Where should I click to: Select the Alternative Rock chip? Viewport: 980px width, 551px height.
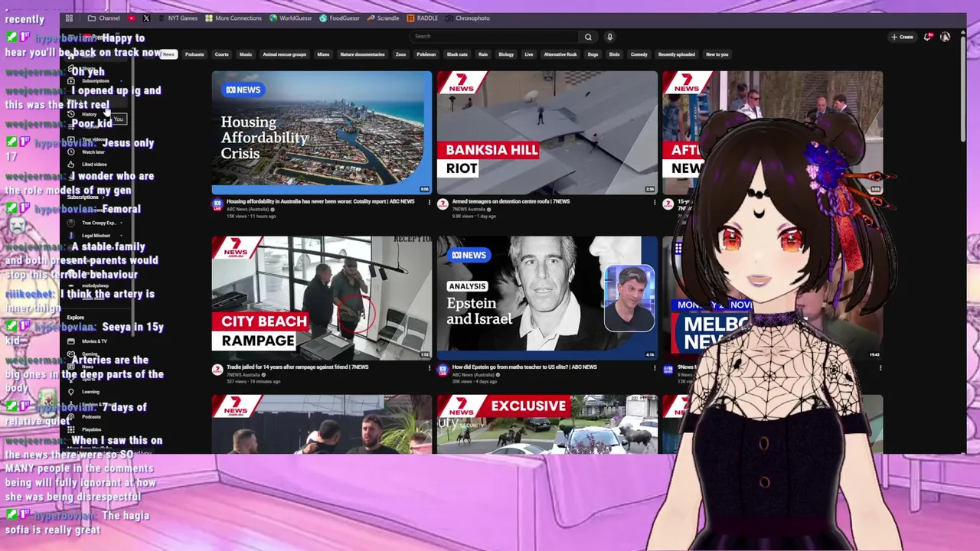[560, 54]
